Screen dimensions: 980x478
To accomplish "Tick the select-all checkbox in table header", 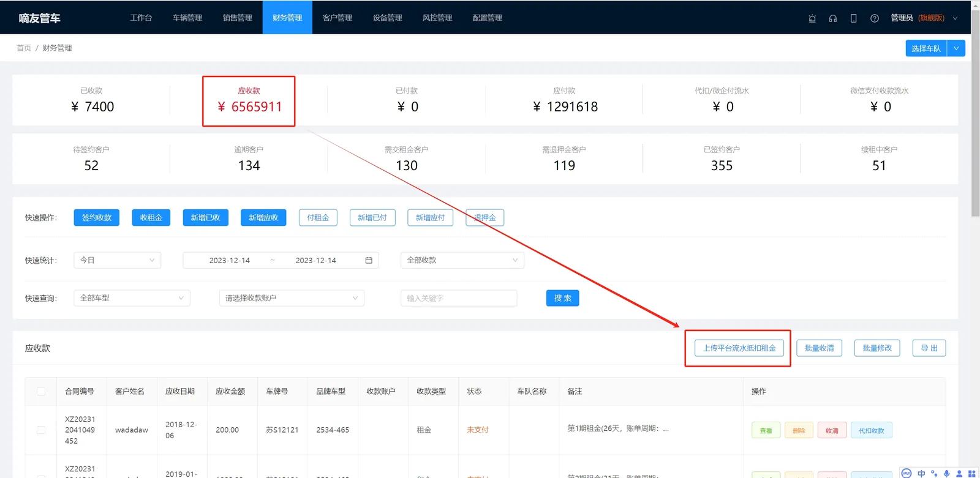I will pos(41,391).
